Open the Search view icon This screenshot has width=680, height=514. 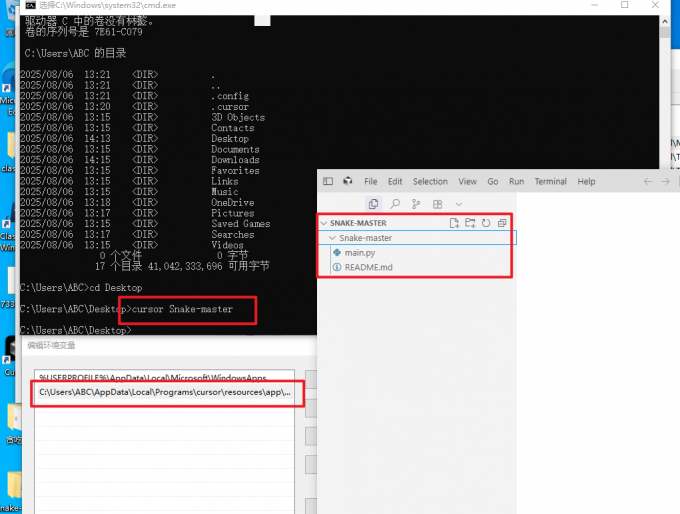click(x=395, y=204)
